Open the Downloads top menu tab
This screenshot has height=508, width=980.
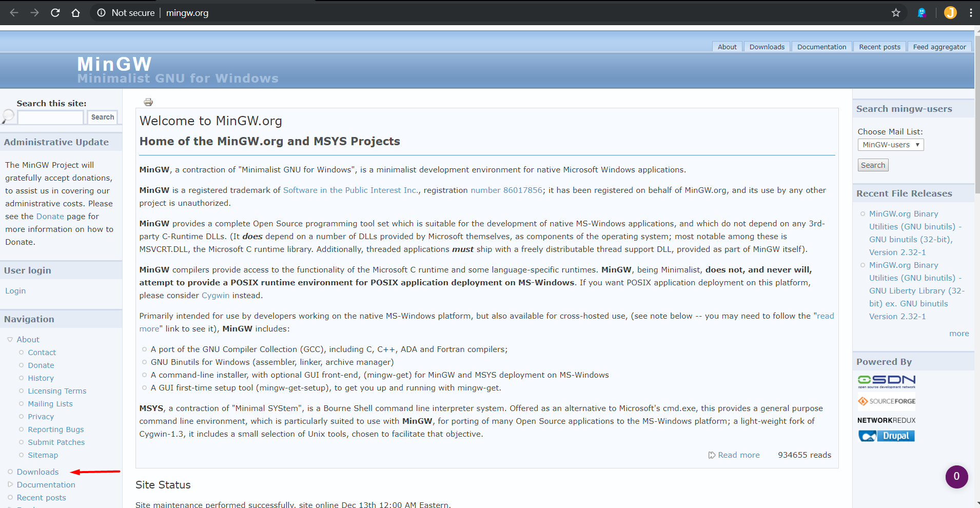(x=767, y=47)
